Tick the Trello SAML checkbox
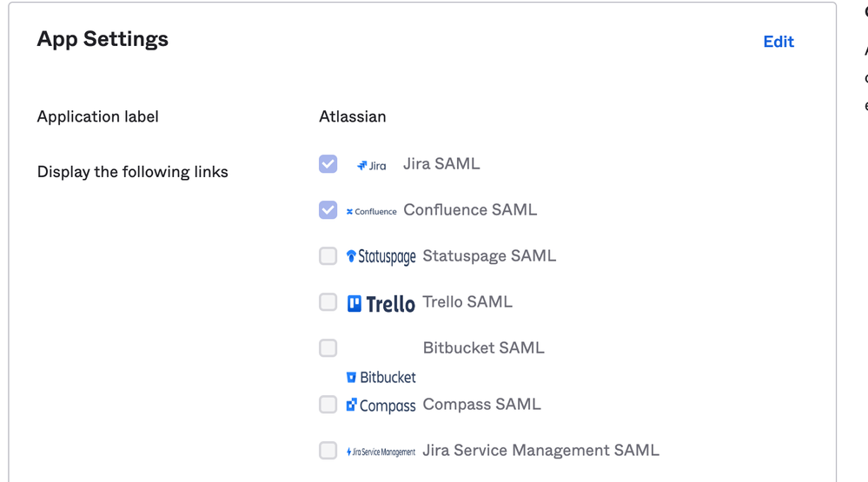 pyautogui.click(x=328, y=302)
